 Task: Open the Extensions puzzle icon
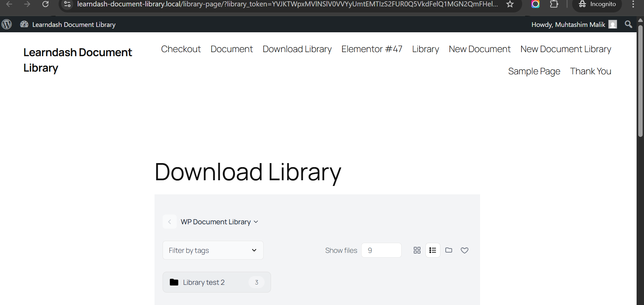coord(554,4)
